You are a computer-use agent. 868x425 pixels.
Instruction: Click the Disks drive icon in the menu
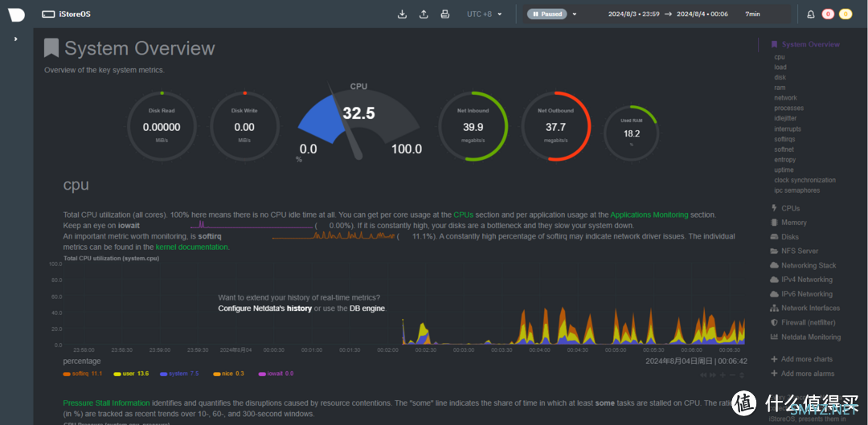774,237
